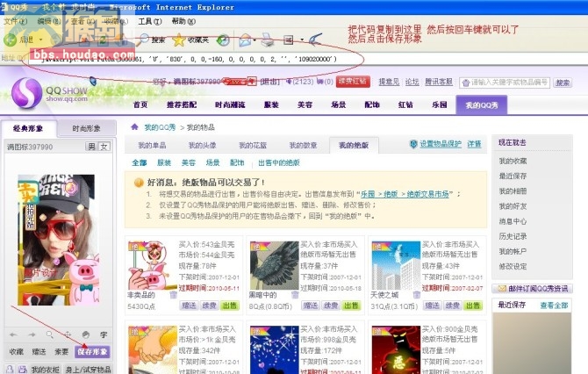Open the Mail icon dropdown arrow
588x374 pixels.
255,40
